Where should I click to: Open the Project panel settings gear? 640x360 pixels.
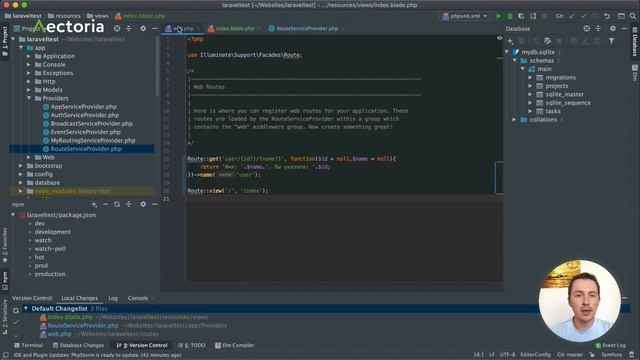[x=143, y=29]
